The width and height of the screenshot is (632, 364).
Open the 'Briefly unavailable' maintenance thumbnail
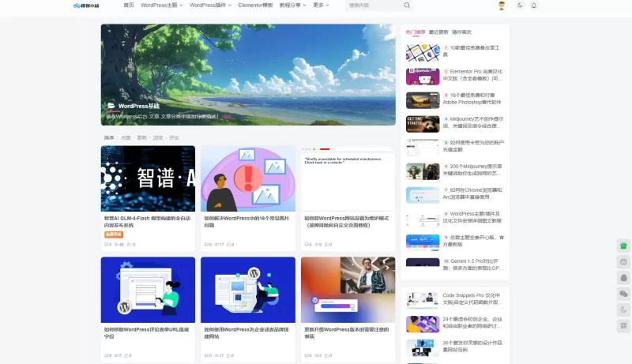click(348, 178)
